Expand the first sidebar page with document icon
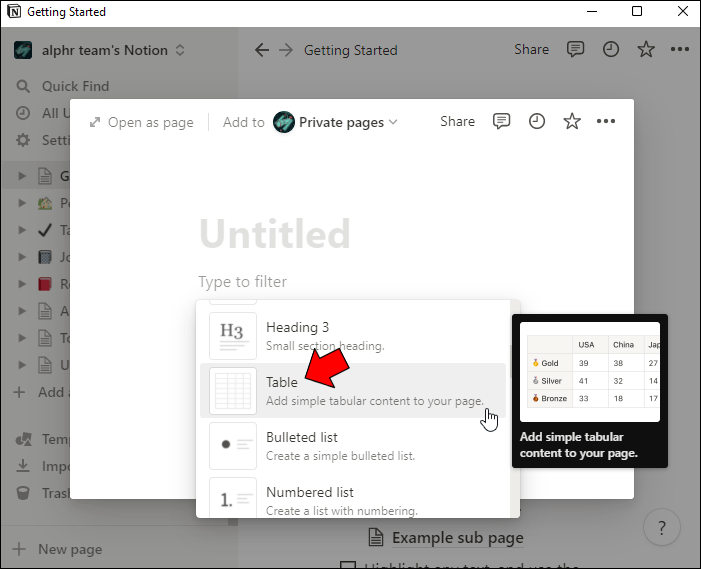Screen dimensions: 701x569 point(21,176)
